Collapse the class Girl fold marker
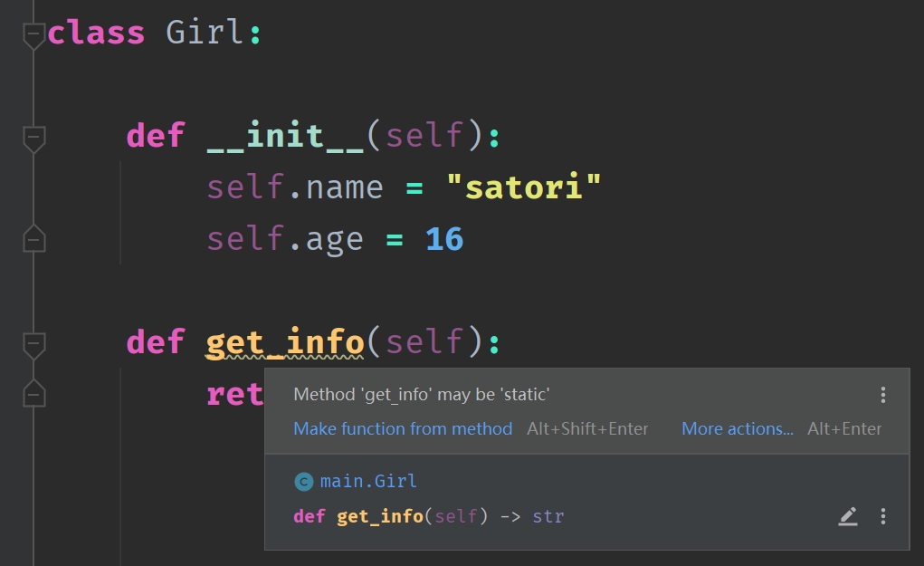The image size is (924, 566). 33,34
